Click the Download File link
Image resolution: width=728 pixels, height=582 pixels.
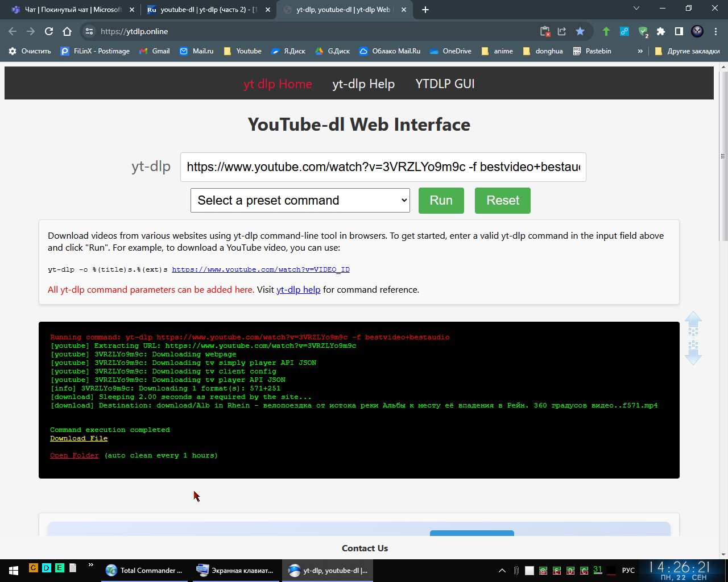78,438
